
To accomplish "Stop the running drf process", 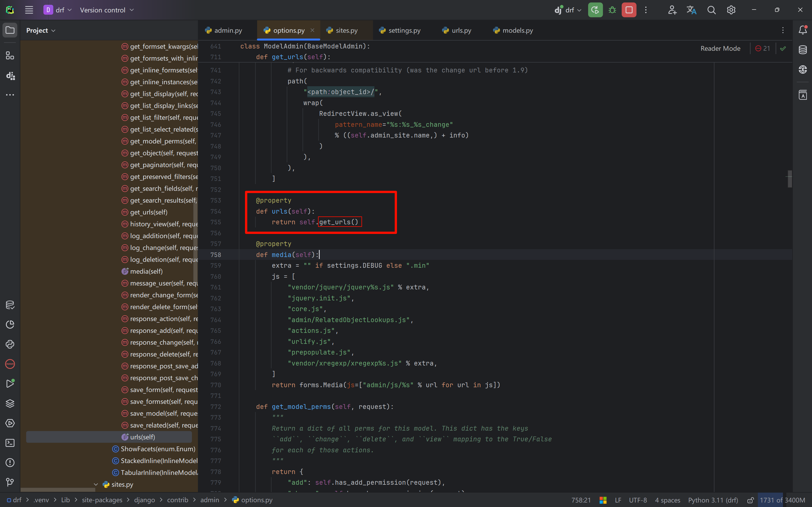I will point(629,10).
